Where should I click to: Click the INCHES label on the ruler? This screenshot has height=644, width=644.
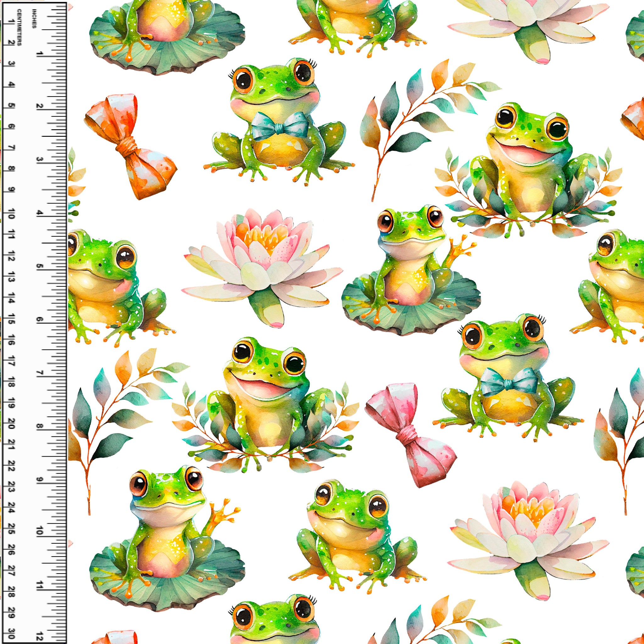(x=34, y=18)
